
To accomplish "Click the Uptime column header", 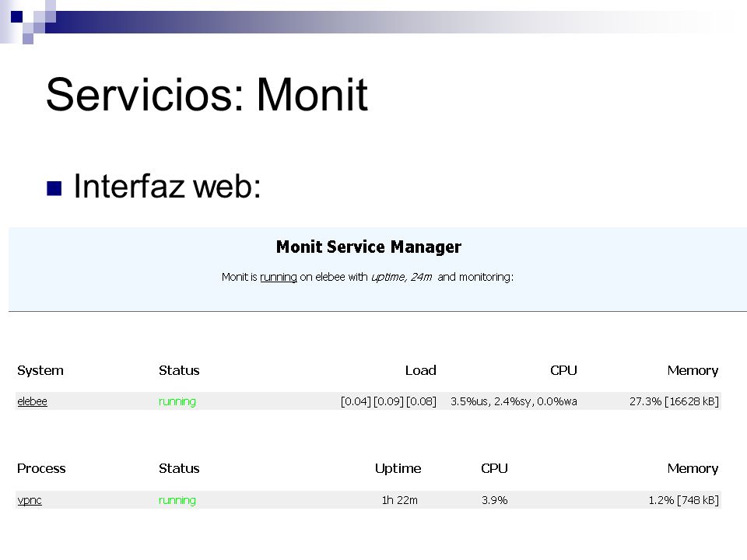I will pyautogui.click(x=398, y=468).
